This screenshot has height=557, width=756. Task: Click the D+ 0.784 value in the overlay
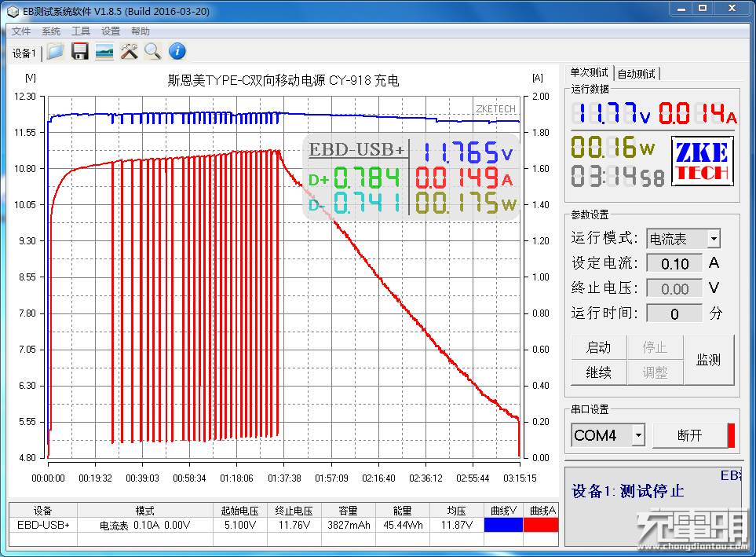tap(354, 178)
